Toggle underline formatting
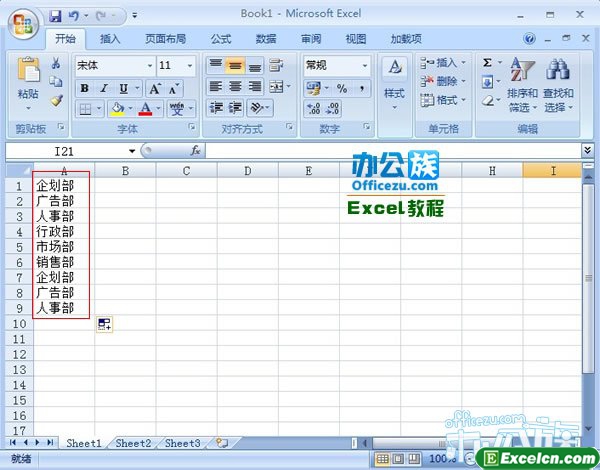The image size is (600, 470). [124, 89]
